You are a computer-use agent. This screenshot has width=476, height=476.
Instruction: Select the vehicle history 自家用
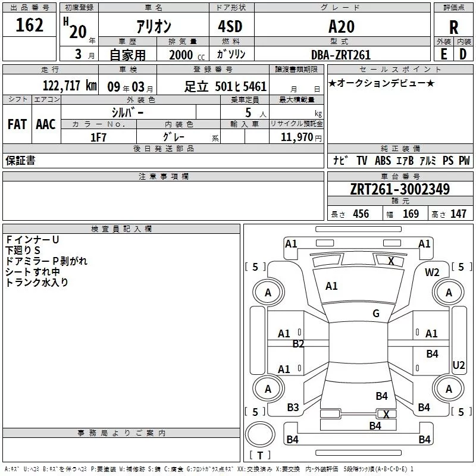[127, 55]
